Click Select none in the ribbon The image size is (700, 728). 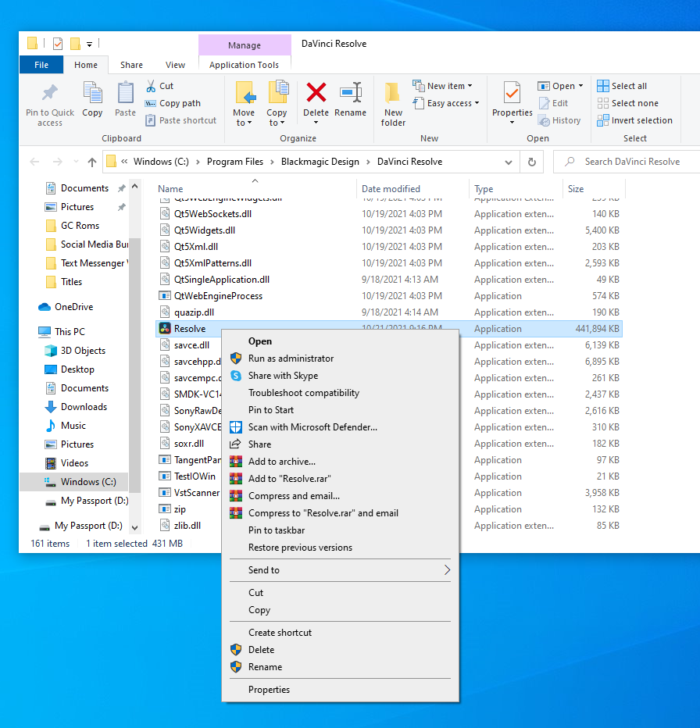click(x=627, y=103)
